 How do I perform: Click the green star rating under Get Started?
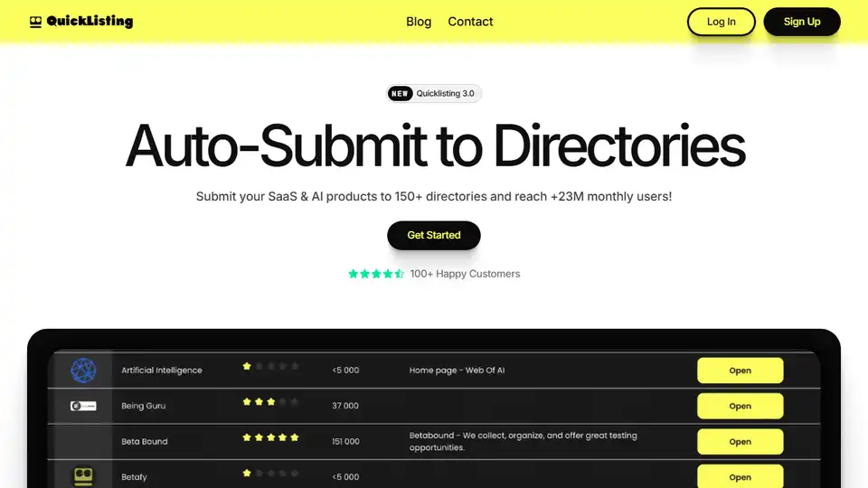click(376, 274)
